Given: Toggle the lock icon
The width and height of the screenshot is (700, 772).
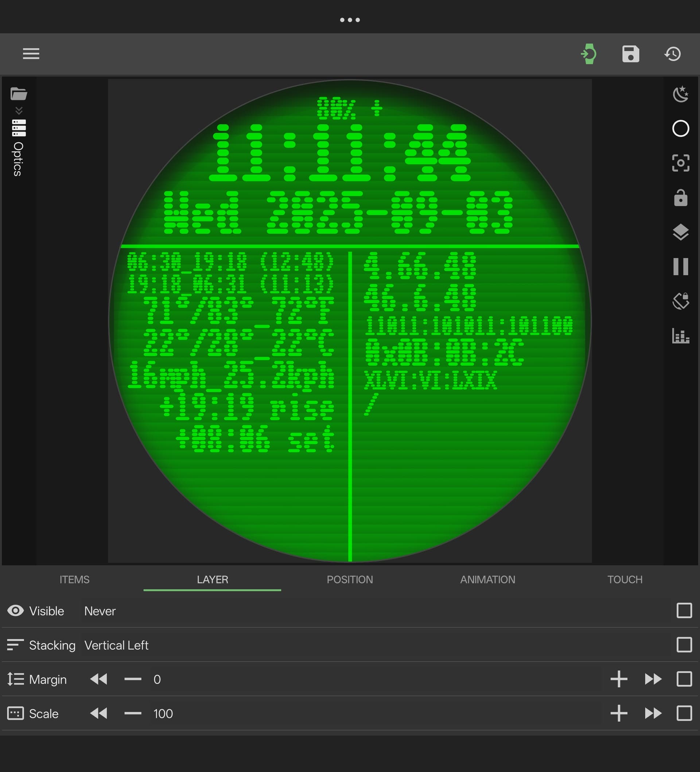Looking at the screenshot, I should 680,198.
